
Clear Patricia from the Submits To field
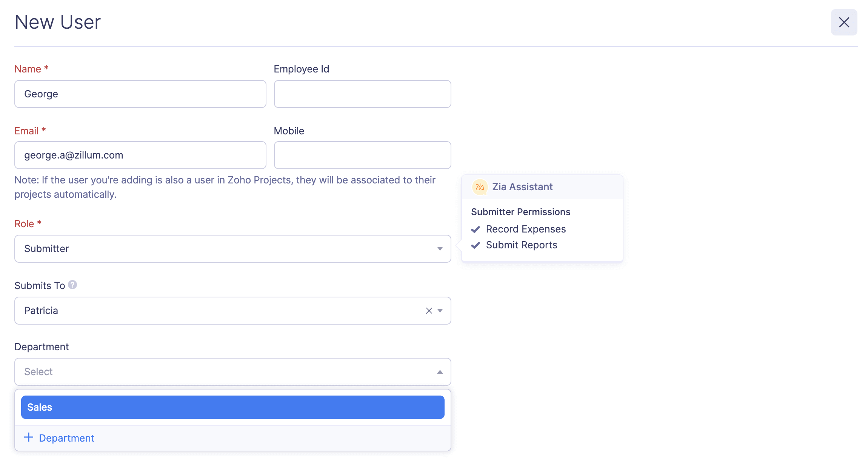pos(428,311)
